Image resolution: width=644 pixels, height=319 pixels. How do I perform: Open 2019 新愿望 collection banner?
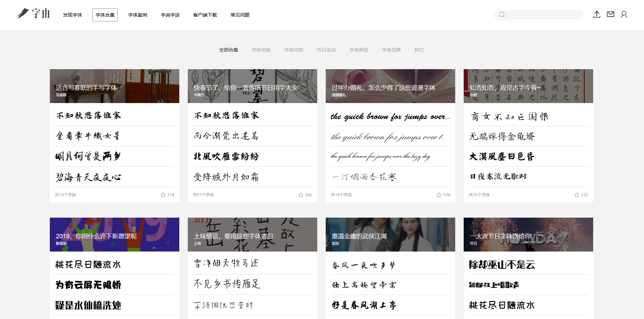coord(115,235)
